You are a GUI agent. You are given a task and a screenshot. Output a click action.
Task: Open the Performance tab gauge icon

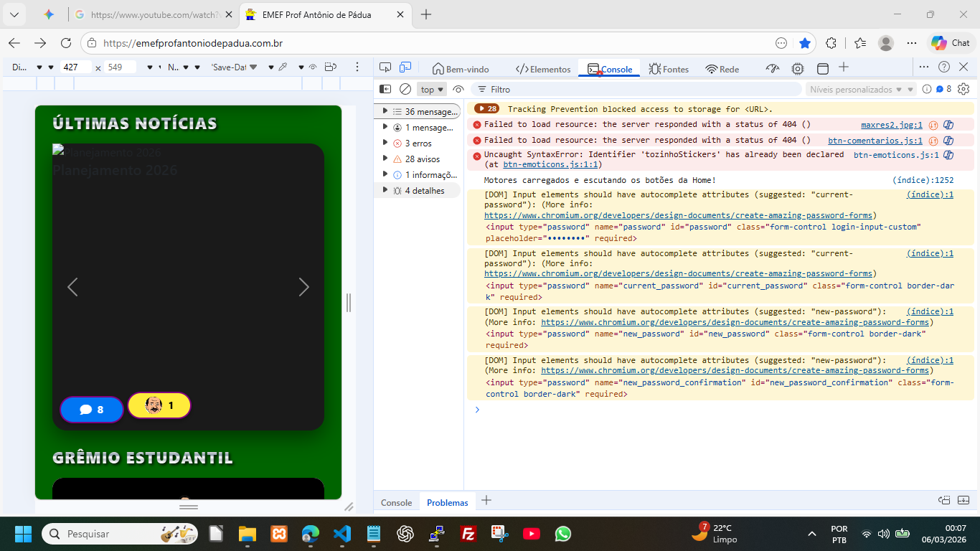773,69
